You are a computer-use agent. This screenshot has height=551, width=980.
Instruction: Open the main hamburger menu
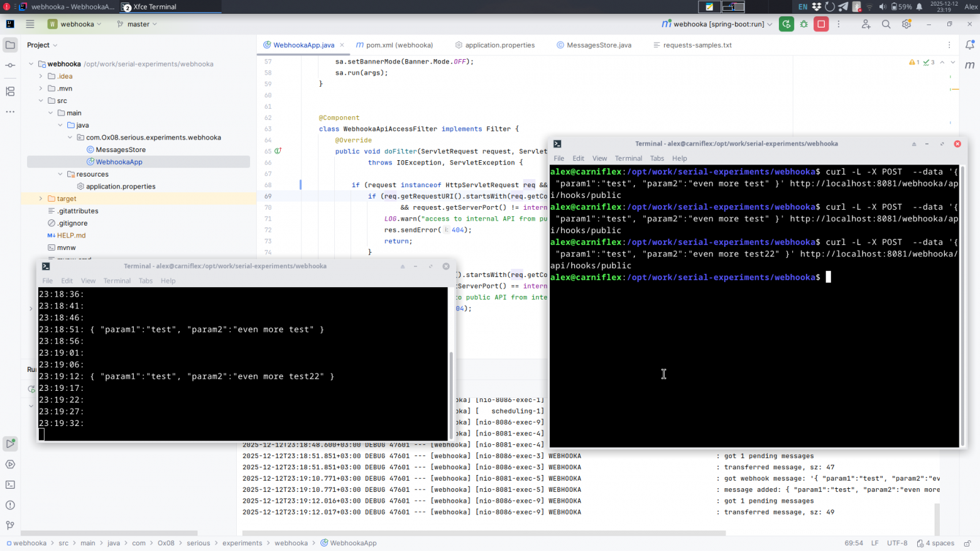click(30, 24)
